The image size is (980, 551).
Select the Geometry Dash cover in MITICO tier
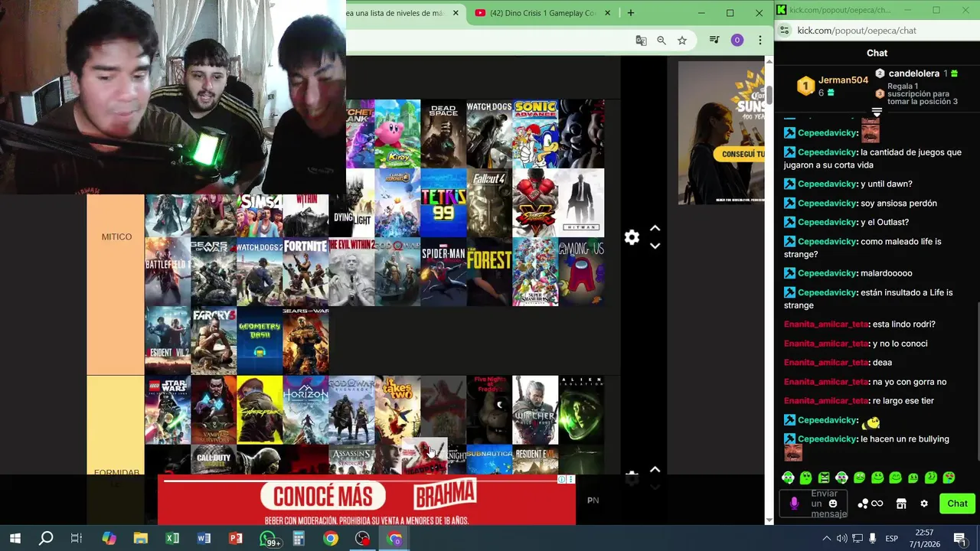point(260,341)
